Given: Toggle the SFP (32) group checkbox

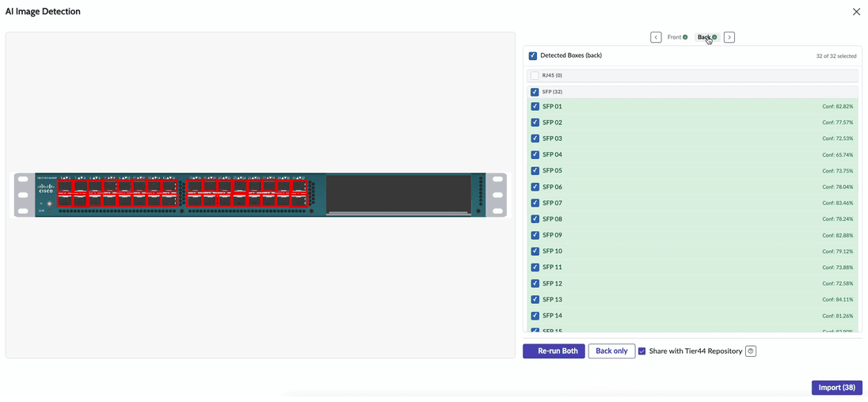Looking at the screenshot, I should (x=535, y=92).
